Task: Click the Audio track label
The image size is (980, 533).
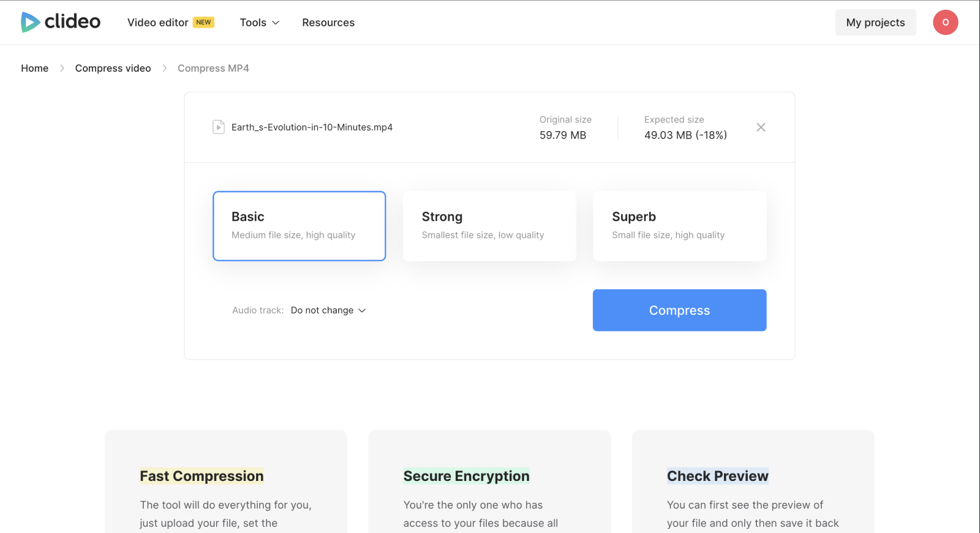Action: point(258,311)
